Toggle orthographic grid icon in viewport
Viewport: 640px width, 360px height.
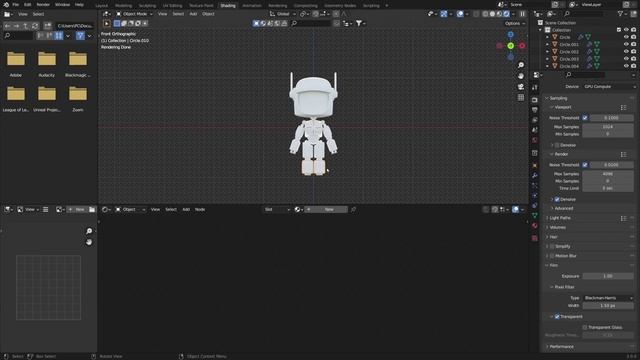point(521,98)
